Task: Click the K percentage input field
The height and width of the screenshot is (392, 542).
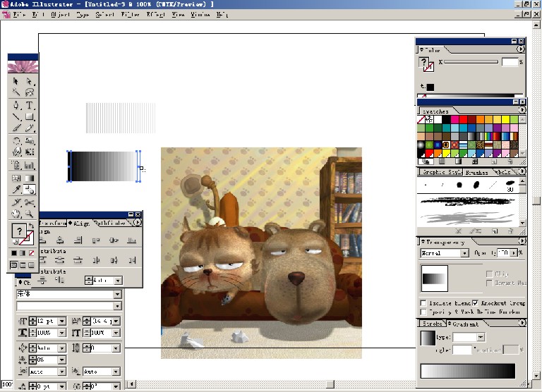Action: coord(510,62)
